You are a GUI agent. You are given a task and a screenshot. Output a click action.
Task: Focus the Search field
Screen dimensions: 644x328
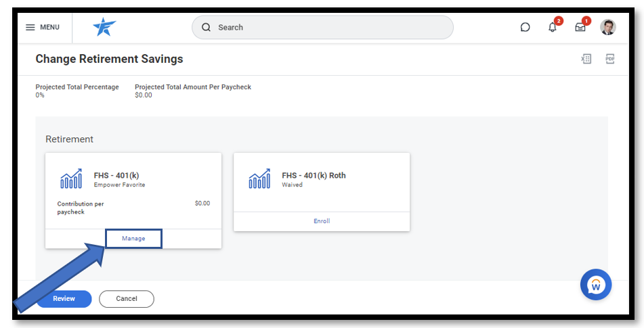coord(322,28)
